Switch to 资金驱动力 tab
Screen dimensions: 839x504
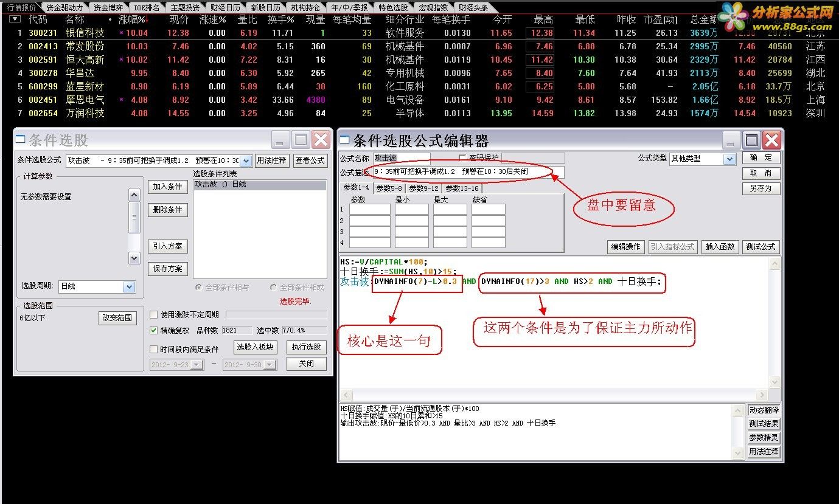coord(64,7)
